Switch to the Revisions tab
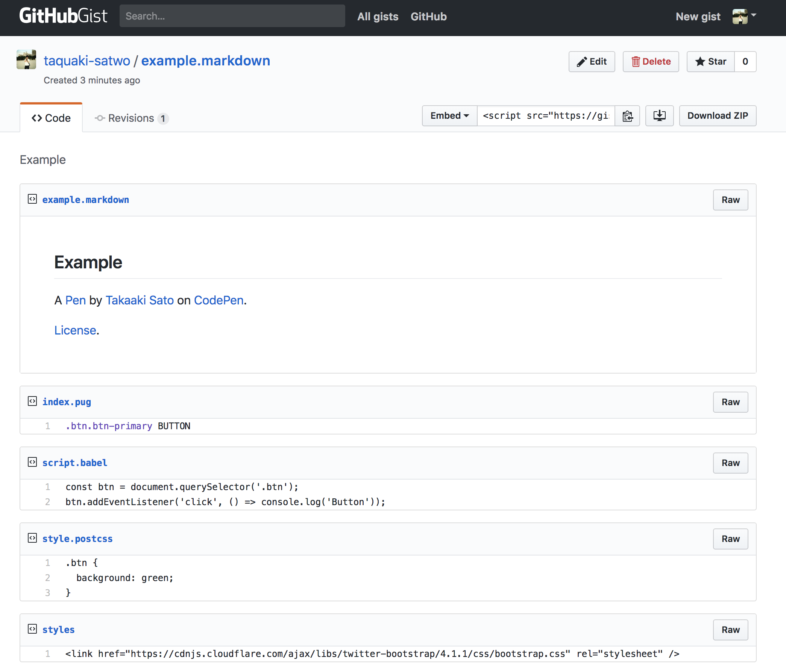The image size is (786, 672). (131, 118)
